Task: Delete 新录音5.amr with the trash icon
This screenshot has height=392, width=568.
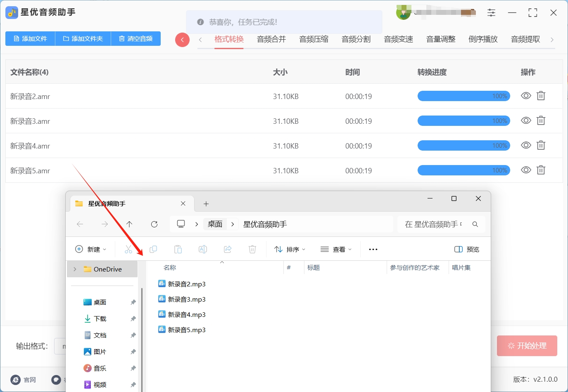Action: click(541, 170)
